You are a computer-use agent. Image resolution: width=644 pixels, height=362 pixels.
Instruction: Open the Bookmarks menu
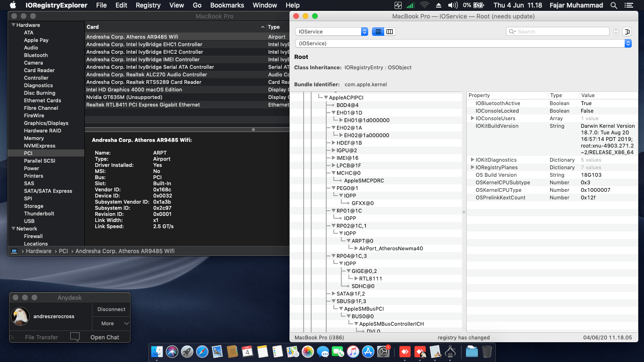coord(227,5)
